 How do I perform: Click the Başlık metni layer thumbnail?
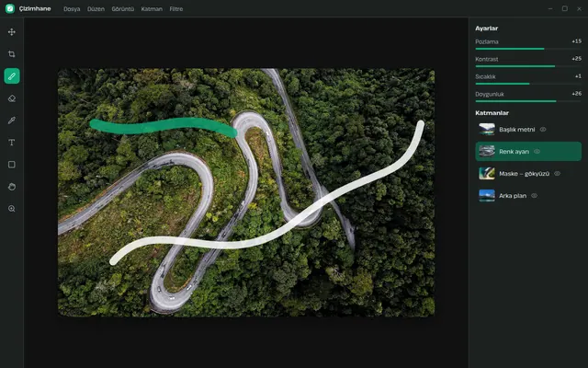tap(487, 130)
